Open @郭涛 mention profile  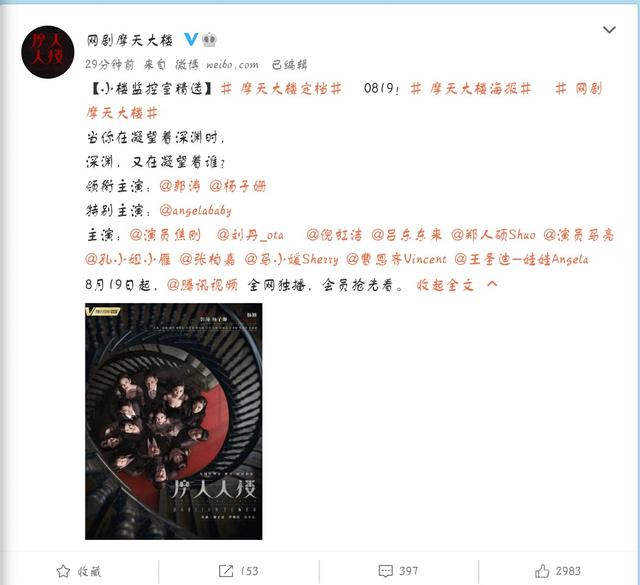pyautogui.click(x=180, y=186)
